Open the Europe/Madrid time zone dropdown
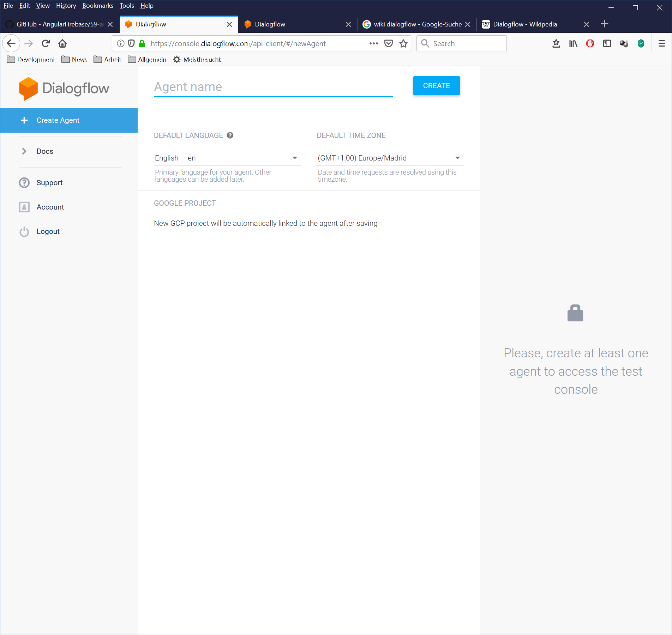 (390, 158)
